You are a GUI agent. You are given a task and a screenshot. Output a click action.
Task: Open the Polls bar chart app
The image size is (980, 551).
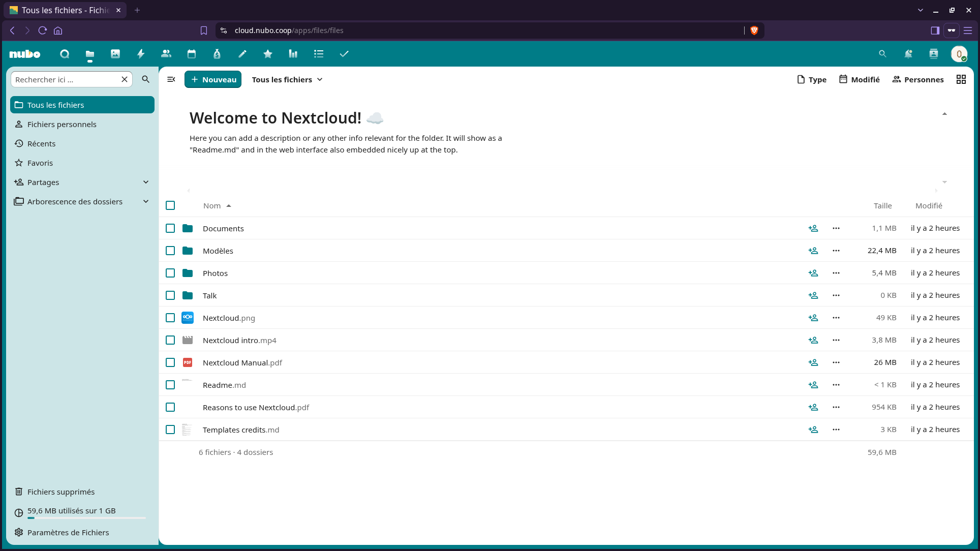pyautogui.click(x=293, y=54)
